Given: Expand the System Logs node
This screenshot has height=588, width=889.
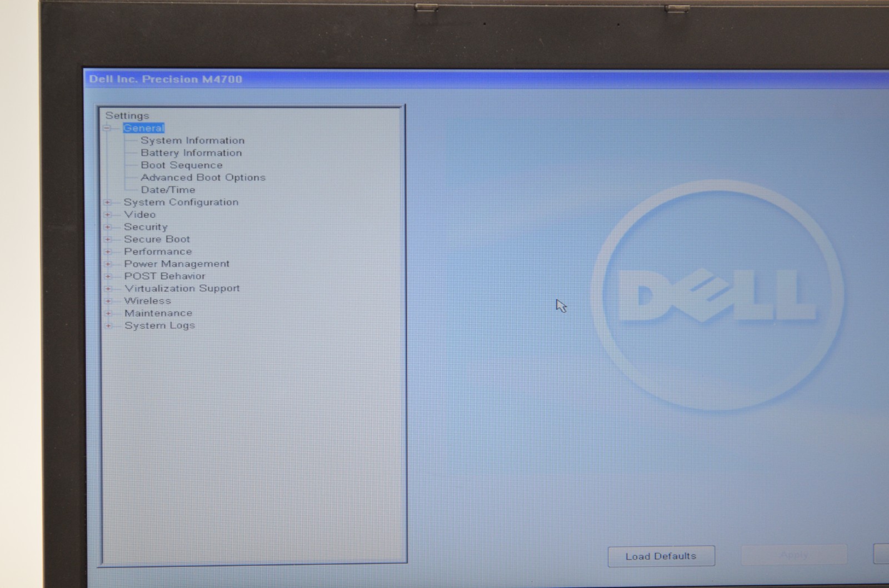Looking at the screenshot, I should [108, 325].
